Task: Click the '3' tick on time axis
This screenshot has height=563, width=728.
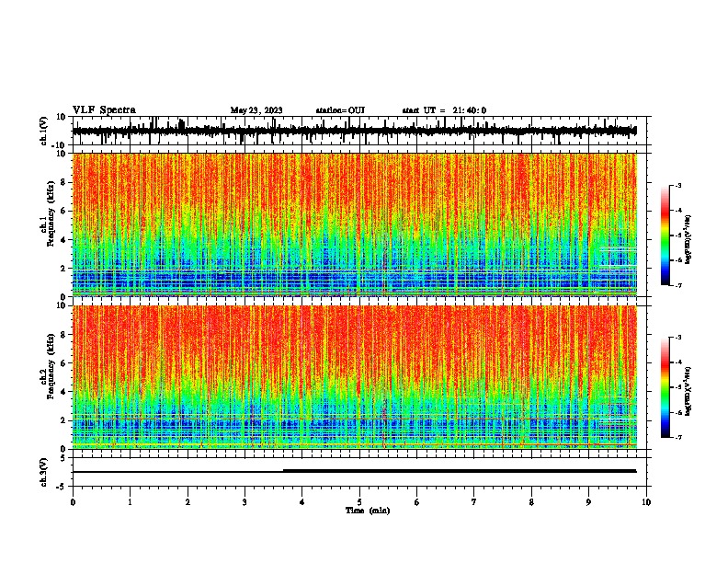Action: (x=245, y=502)
